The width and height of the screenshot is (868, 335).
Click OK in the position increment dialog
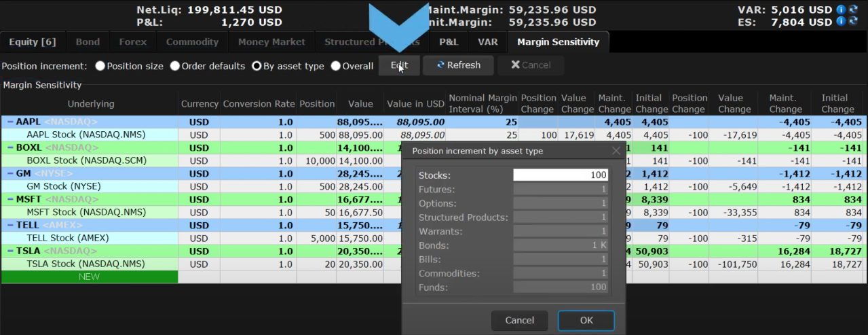pos(586,320)
